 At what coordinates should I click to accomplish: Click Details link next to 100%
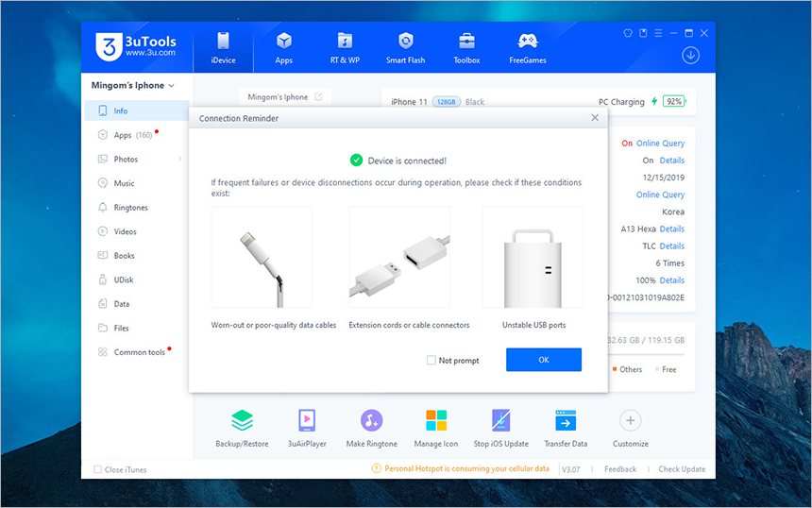pyautogui.click(x=671, y=280)
